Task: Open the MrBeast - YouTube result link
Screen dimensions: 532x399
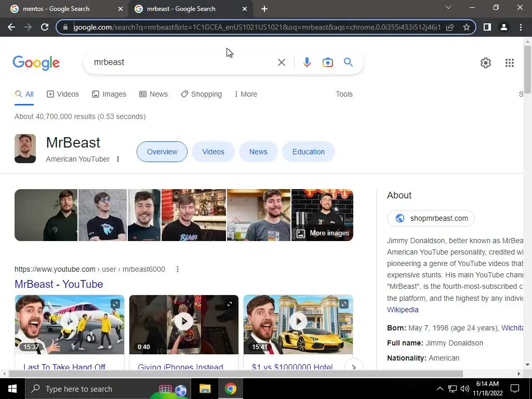Action: 59,284
